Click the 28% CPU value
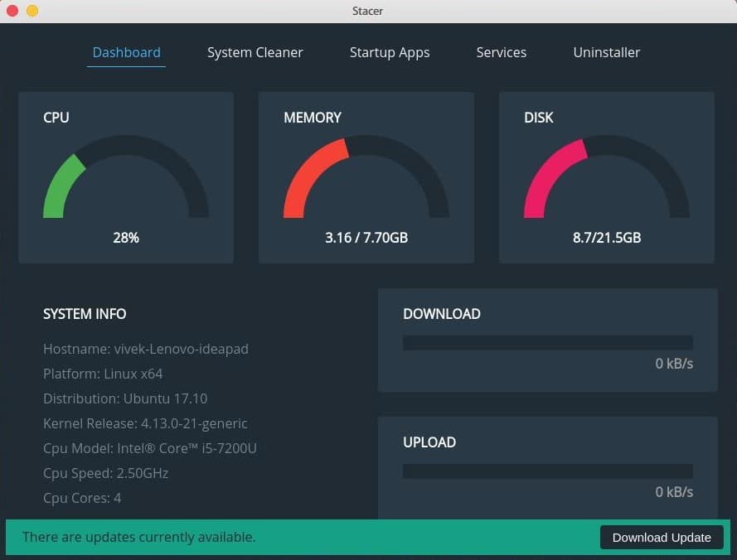 [x=126, y=238]
